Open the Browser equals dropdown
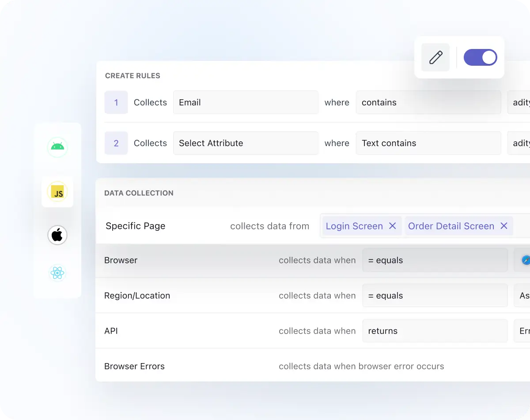 (x=435, y=260)
